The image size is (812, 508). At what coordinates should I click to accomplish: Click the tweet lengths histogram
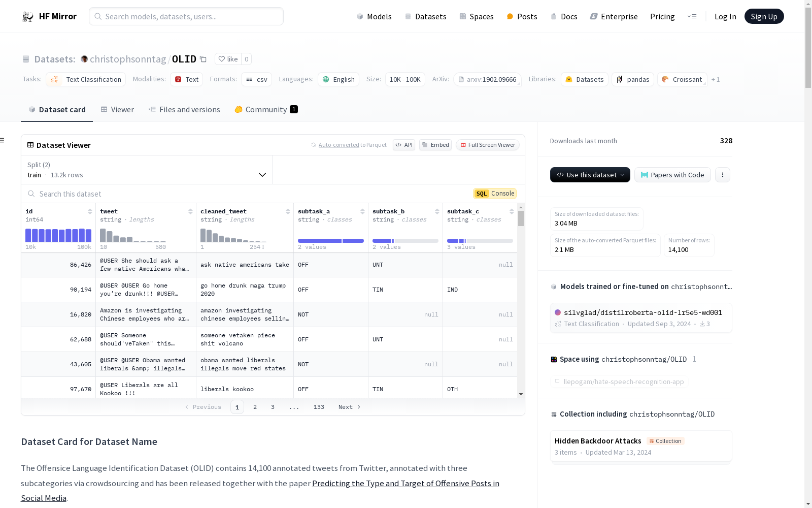133,235
